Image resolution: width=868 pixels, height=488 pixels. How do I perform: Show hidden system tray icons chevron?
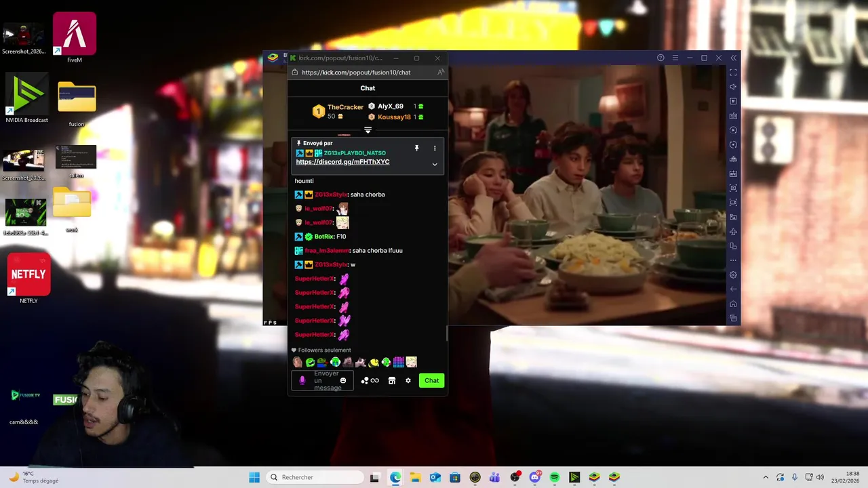click(766, 477)
